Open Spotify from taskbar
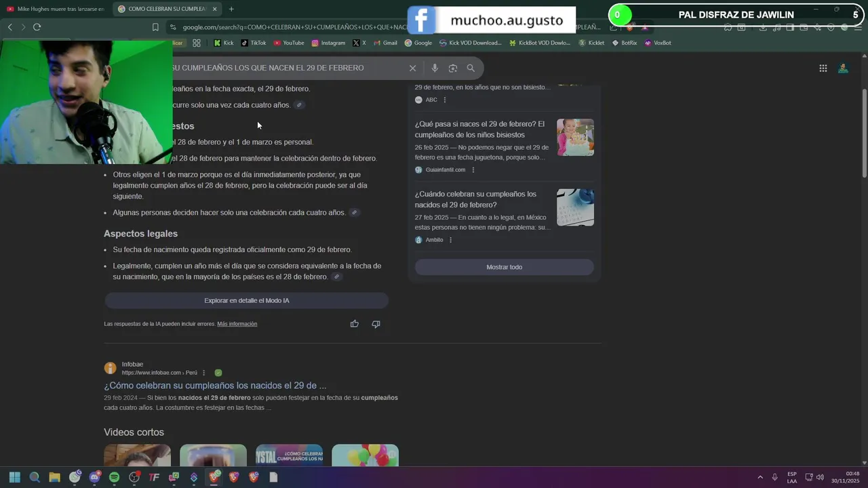The width and height of the screenshot is (868, 488). coord(114,477)
